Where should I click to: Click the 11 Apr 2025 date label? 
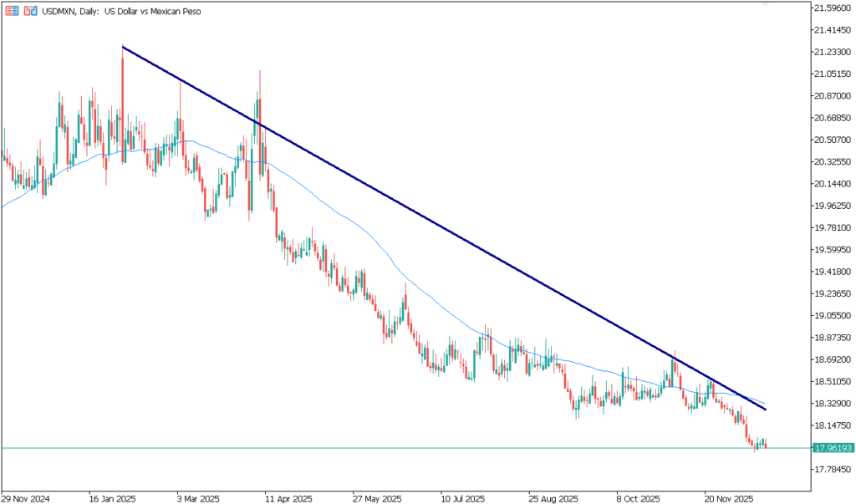tap(288, 498)
